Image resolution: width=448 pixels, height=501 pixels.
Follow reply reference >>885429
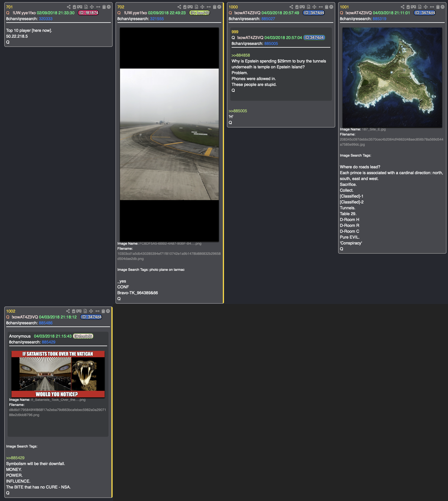click(15, 458)
